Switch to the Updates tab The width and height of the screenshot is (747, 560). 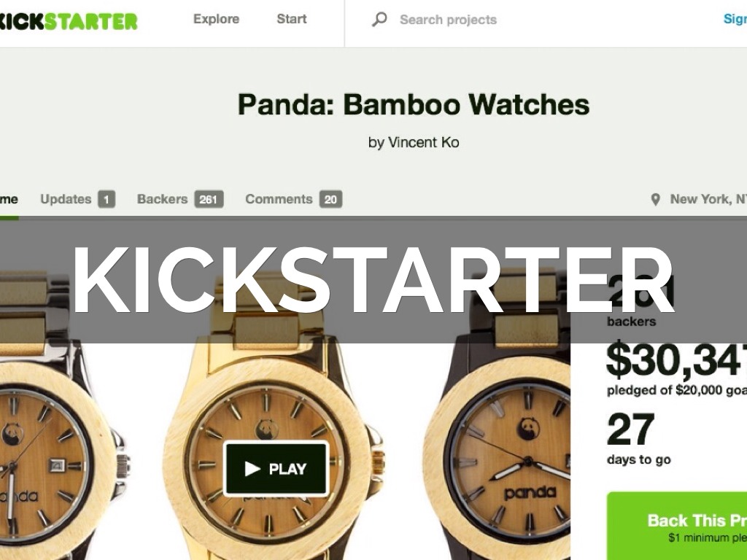coord(66,199)
